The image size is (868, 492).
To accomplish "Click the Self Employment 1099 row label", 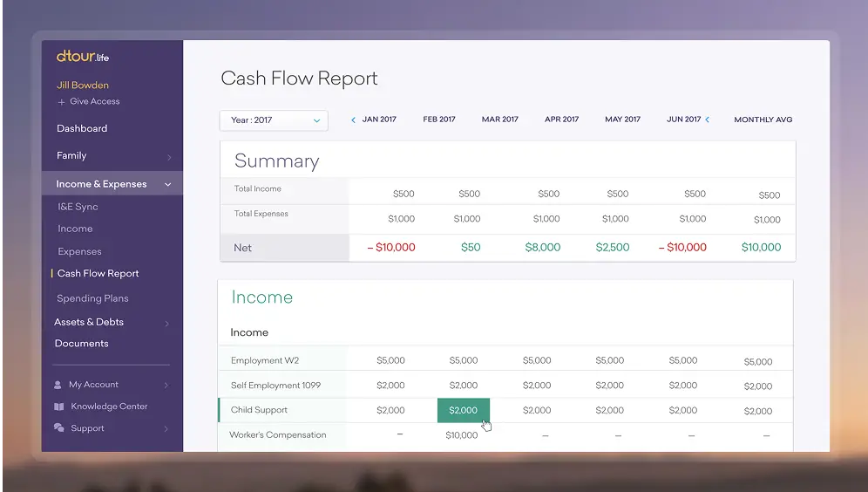I will point(275,386).
